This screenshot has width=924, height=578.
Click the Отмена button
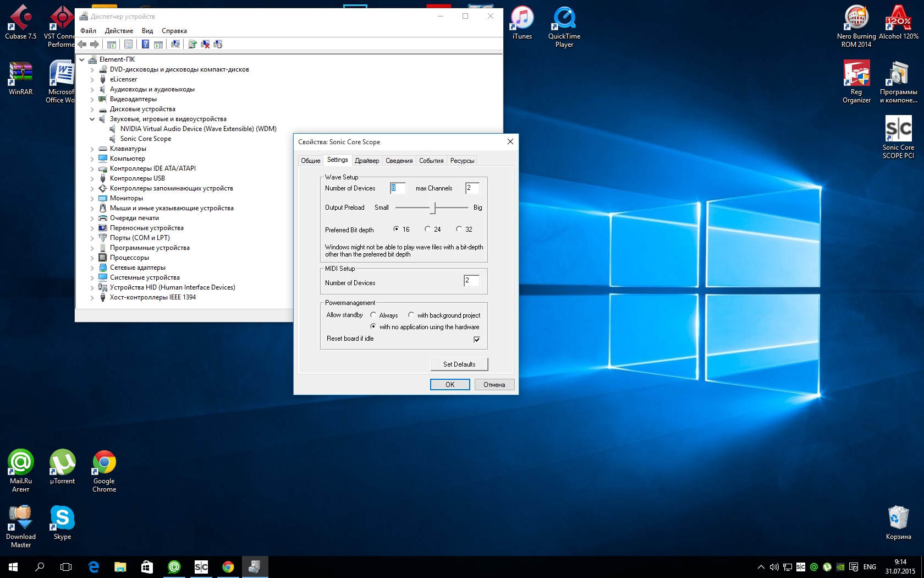click(494, 385)
